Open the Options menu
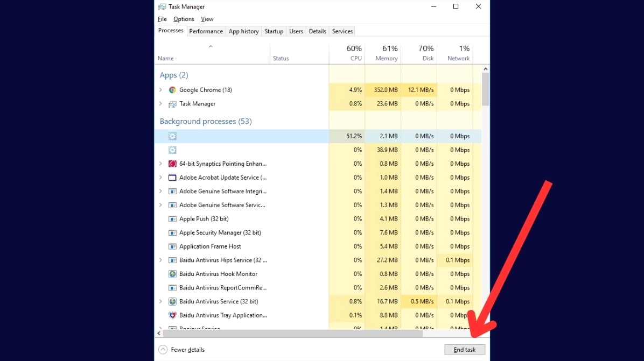 [x=184, y=19]
